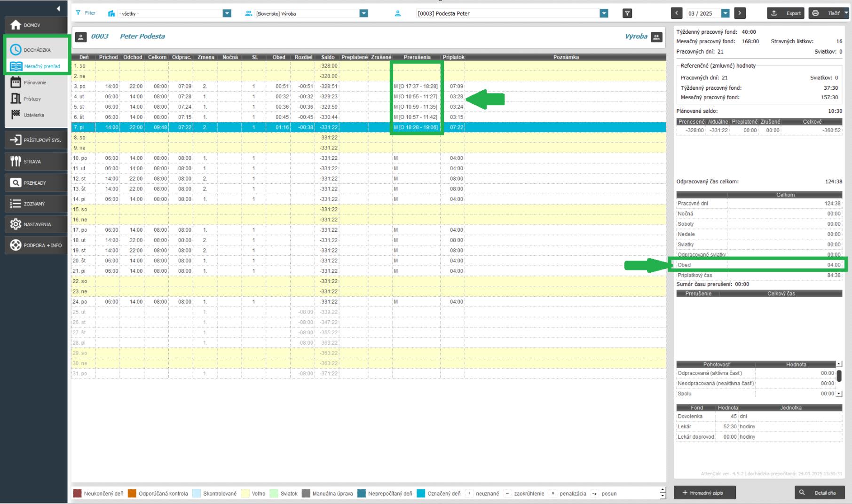
Task: Open Uzávierka checkered flag item
Action: (x=33, y=115)
